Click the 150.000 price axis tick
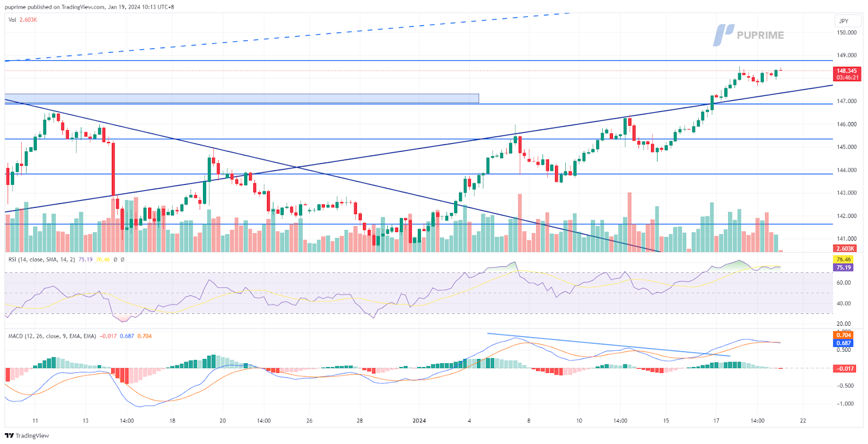868x444 pixels. [x=847, y=33]
